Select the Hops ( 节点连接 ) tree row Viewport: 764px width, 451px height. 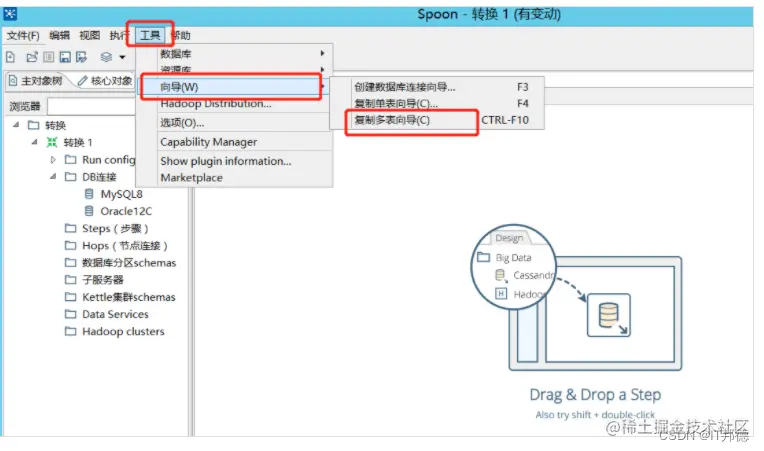click(x=116, y=245)
